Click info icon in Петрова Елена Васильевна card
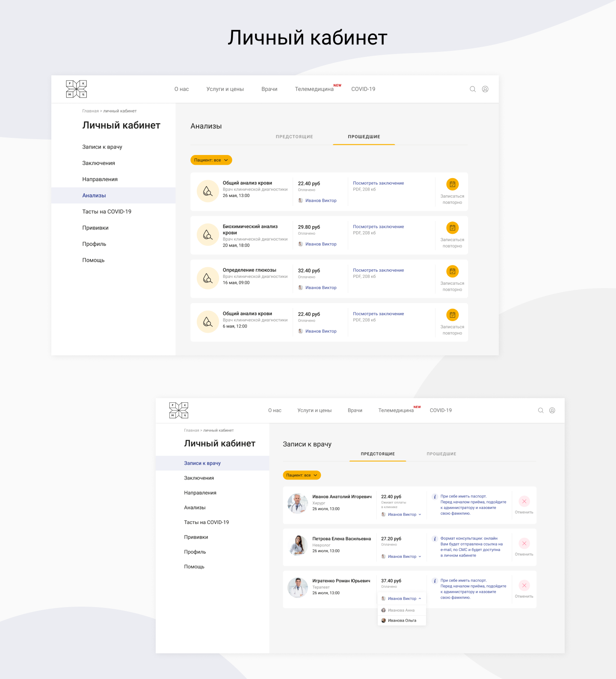This screenshot has width=616, height=679. (x=435, y=539)
